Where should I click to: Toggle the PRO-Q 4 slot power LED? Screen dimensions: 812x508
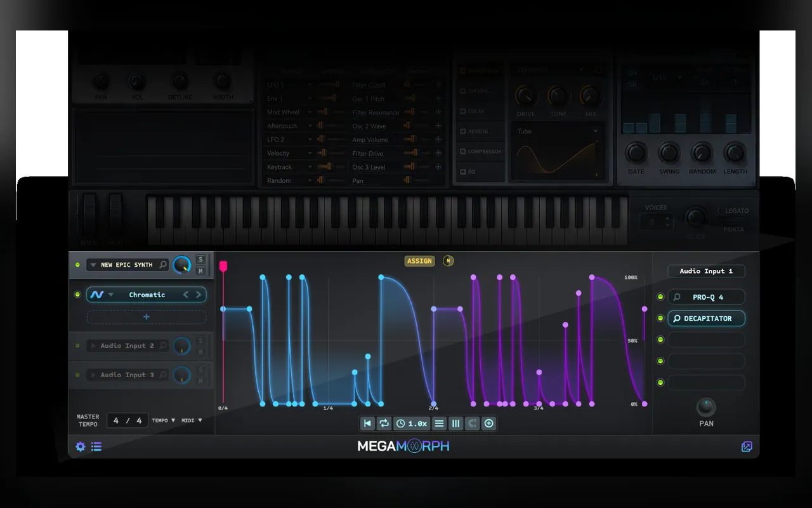660,297
